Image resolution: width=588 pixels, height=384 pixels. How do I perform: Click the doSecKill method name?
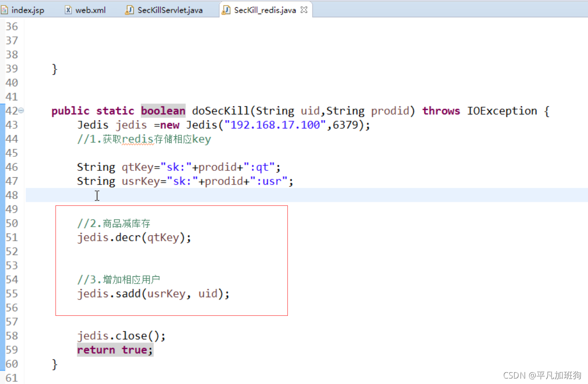click(x=220, y=111)
